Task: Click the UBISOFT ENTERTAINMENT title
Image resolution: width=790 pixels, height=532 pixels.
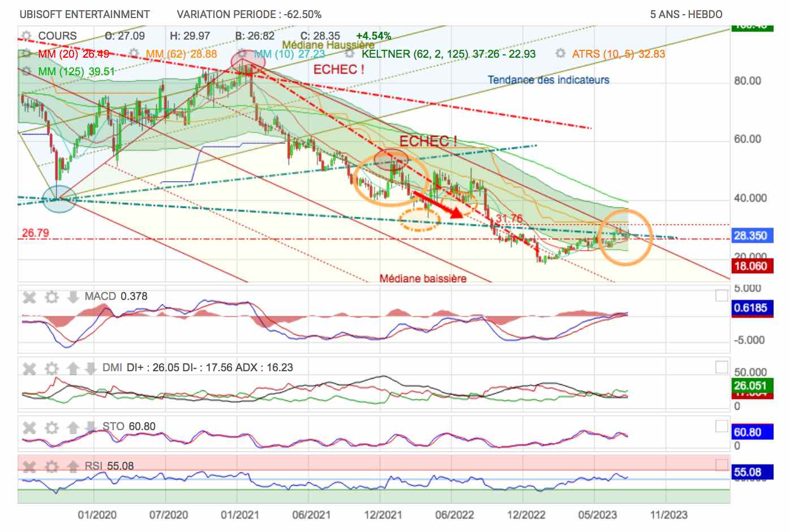Action: coord(85,14)
